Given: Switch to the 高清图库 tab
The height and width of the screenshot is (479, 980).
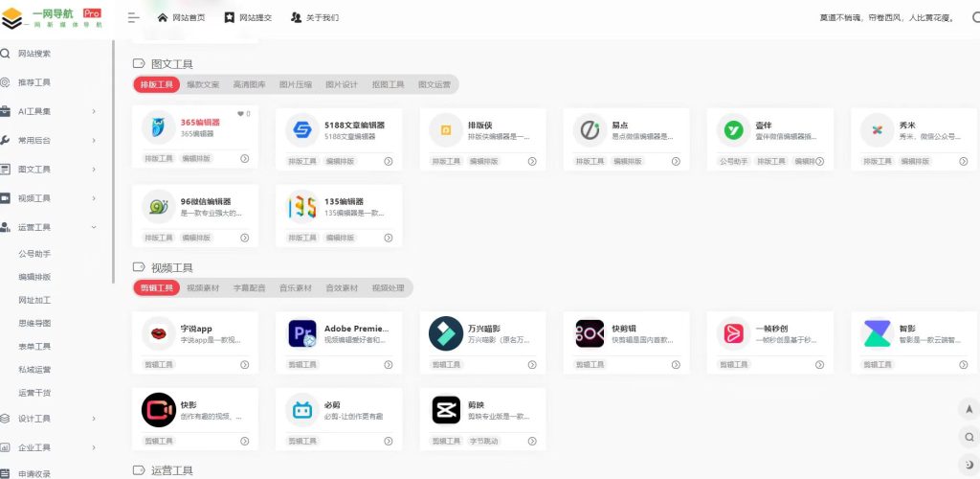Looking at the screenshot, I should (x=249, y=84).
